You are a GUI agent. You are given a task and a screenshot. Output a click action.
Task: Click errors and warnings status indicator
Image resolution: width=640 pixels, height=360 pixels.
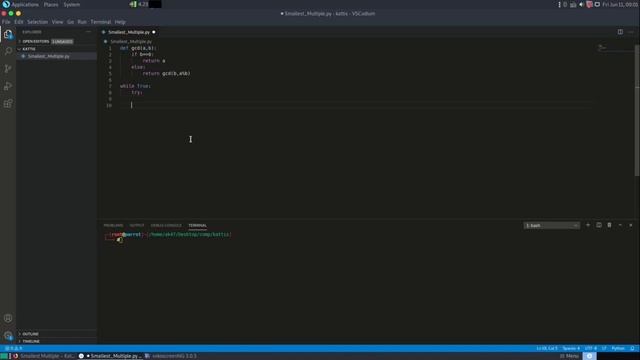[13, 348]
